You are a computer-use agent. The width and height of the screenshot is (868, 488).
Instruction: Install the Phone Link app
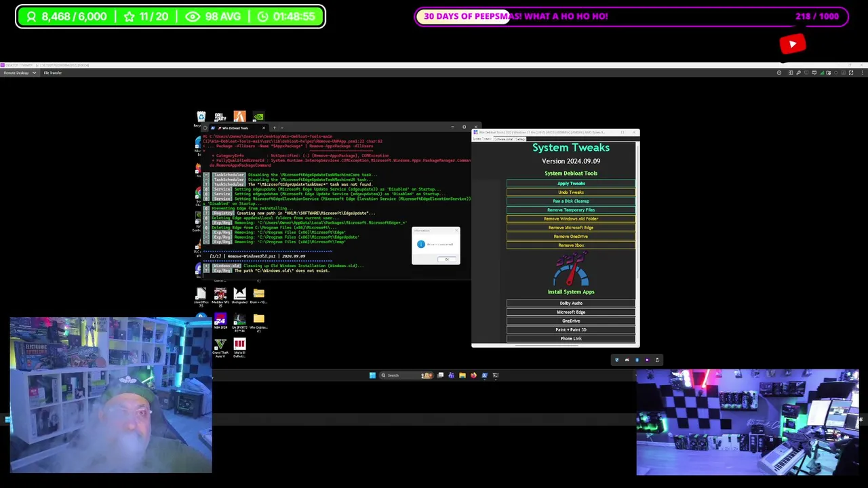(x=571, y=338)
